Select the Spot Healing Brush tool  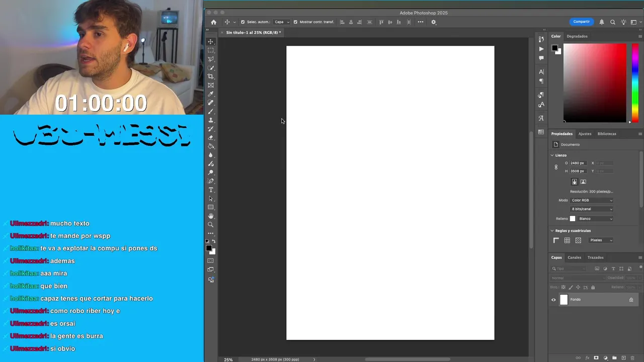(211, 103)
